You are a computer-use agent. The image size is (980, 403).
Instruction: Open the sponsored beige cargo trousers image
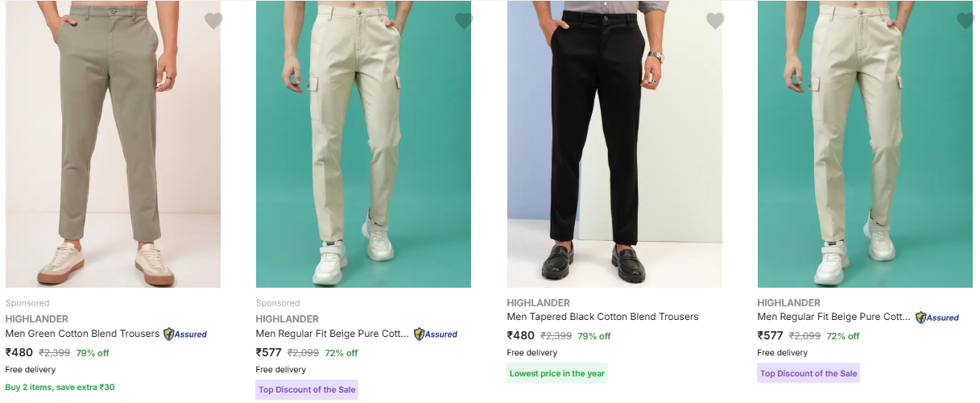(363, 145)
